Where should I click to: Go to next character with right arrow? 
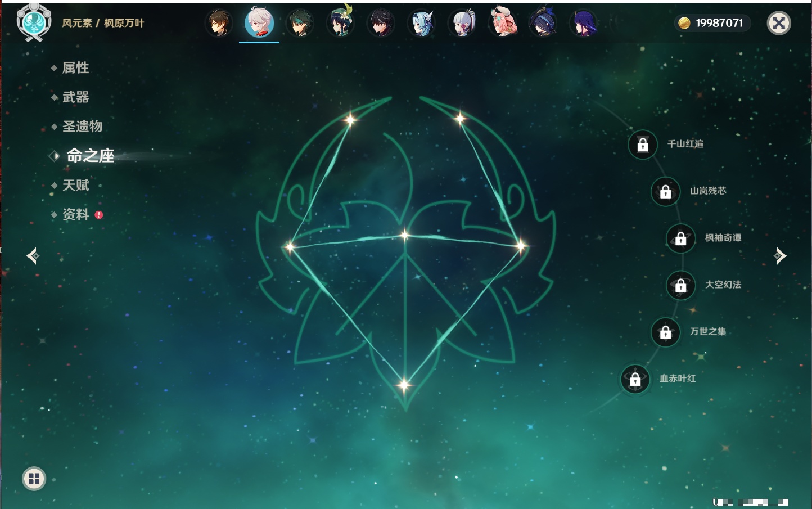pyautogui.click(x=780, y=256)
